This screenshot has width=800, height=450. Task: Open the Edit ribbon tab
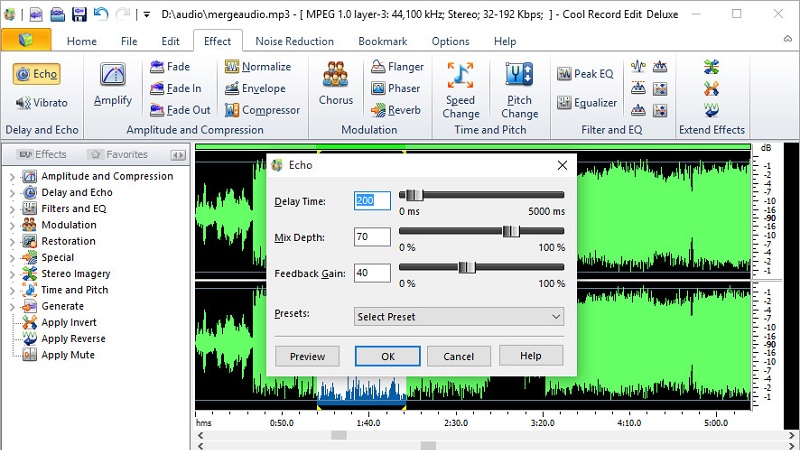click(170, 41)
